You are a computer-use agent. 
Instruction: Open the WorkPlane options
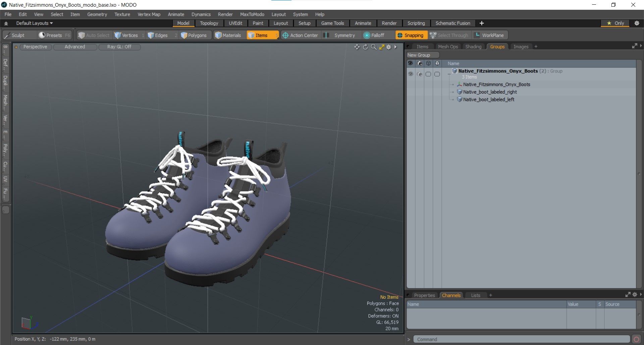coord(489,35)
